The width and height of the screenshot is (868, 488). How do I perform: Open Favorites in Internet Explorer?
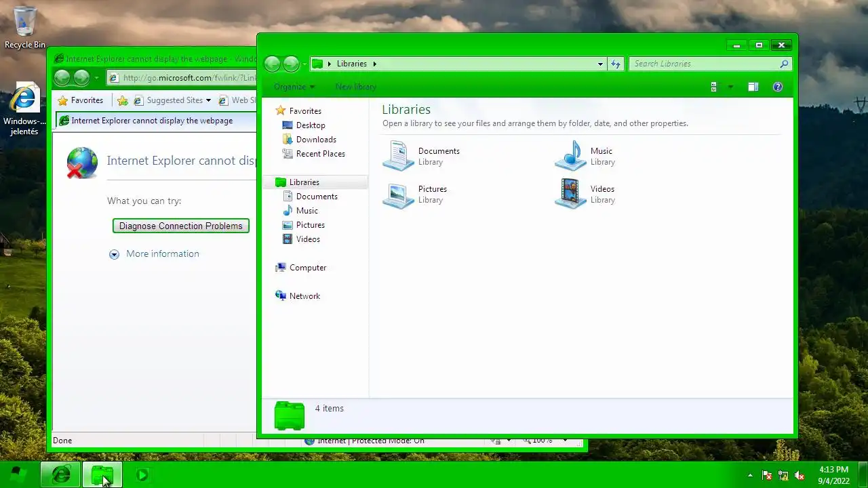point(81,100)
